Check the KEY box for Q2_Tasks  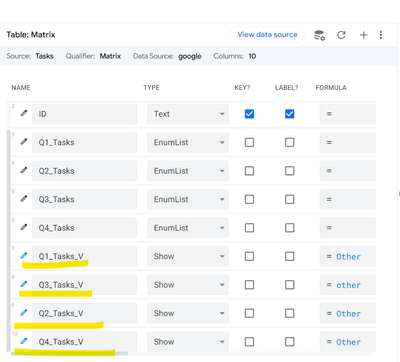tap(249, 171)
